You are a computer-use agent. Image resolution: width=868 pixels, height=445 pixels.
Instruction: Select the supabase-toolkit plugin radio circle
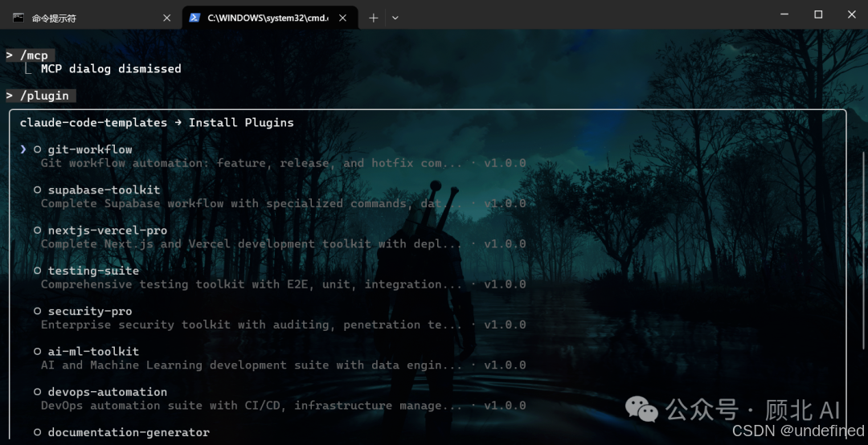[x=38, y=190]
